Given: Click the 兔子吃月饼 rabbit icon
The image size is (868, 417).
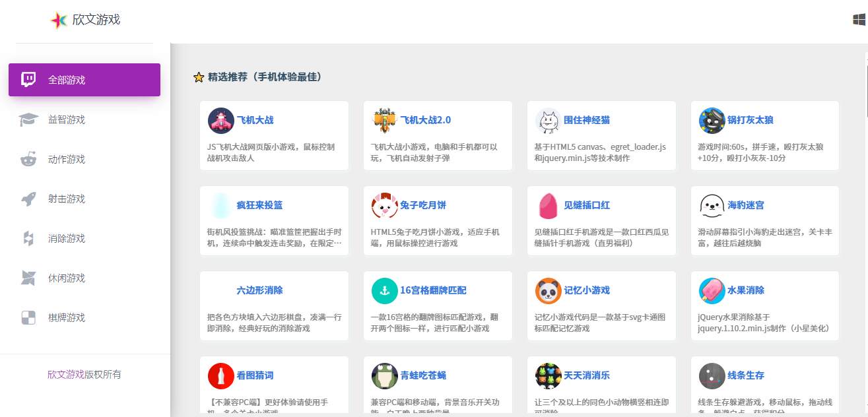Looking at the screenshot, I should [385, 206].
